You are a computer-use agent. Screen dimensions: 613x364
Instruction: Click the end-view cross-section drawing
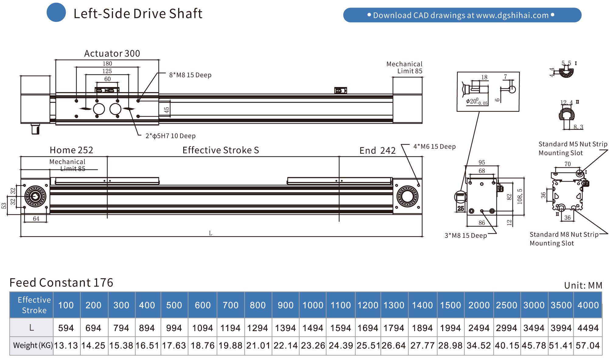pos(482,196)
